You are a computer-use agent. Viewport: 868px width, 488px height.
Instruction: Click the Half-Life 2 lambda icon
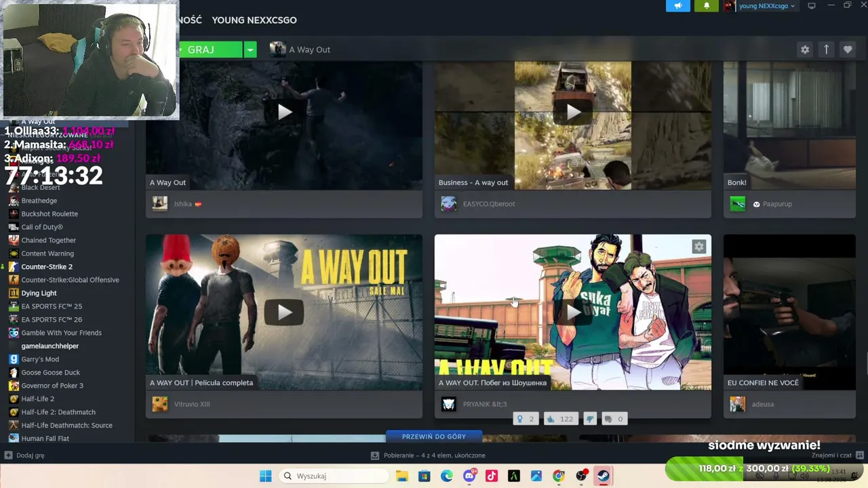[14, 399]
